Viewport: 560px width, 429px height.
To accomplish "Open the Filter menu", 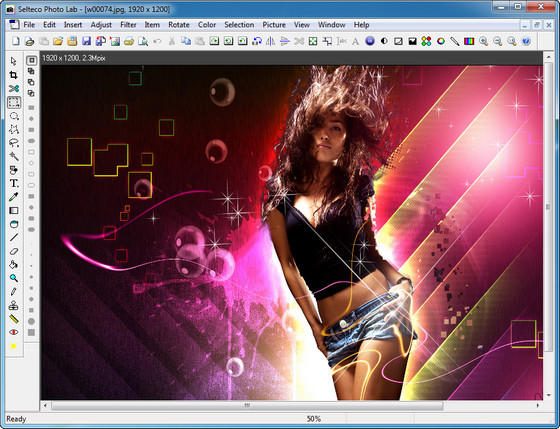I will [128, 25].
